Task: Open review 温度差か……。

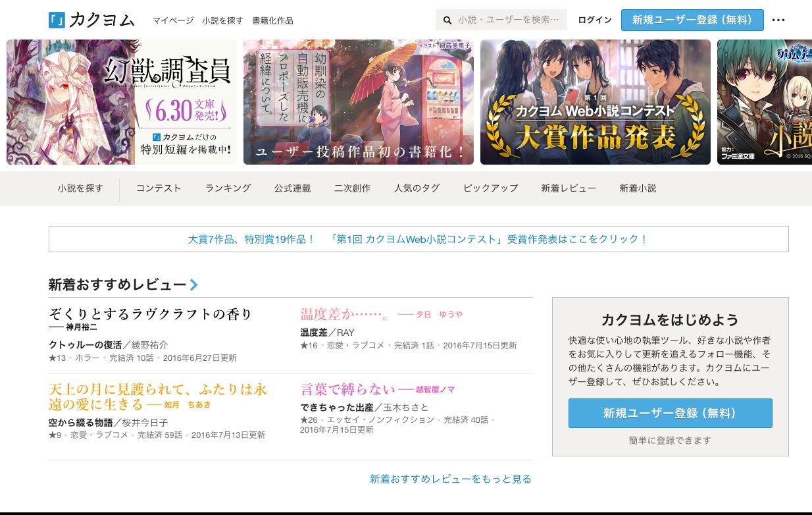Action: click(346, 314)
